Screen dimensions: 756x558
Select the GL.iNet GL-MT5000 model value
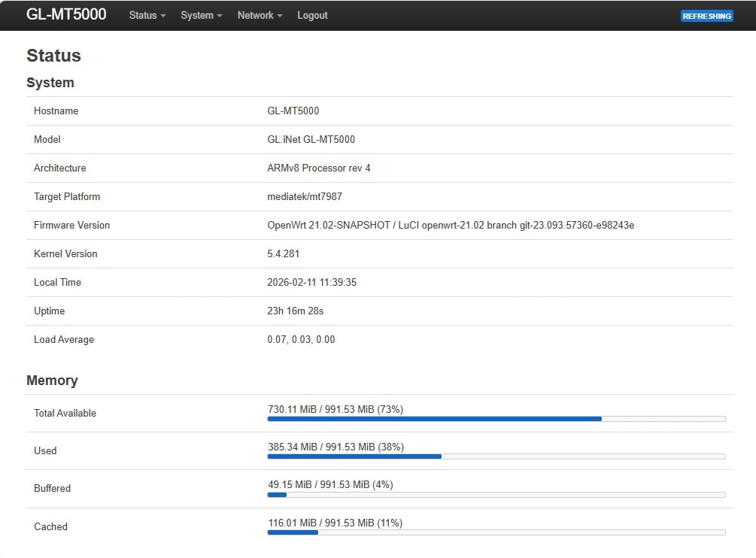pyautogui.click(x=311, y=139)
